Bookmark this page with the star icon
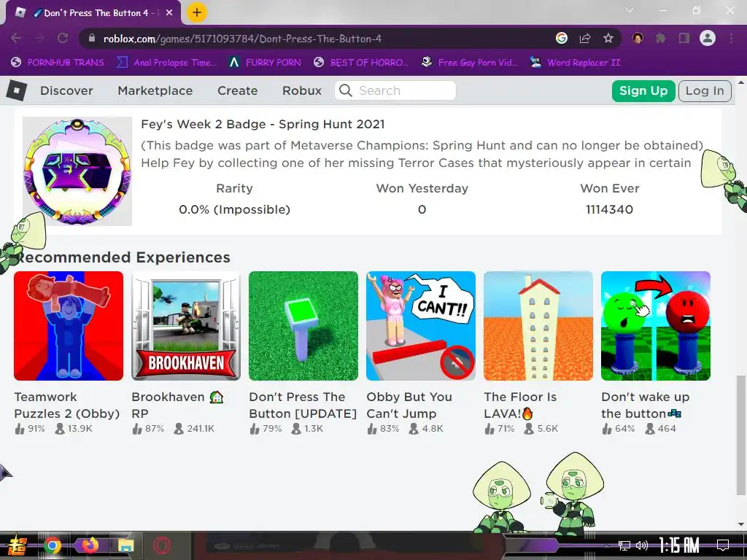This screenshot has height=560, width=747. [x=608, y=39]
